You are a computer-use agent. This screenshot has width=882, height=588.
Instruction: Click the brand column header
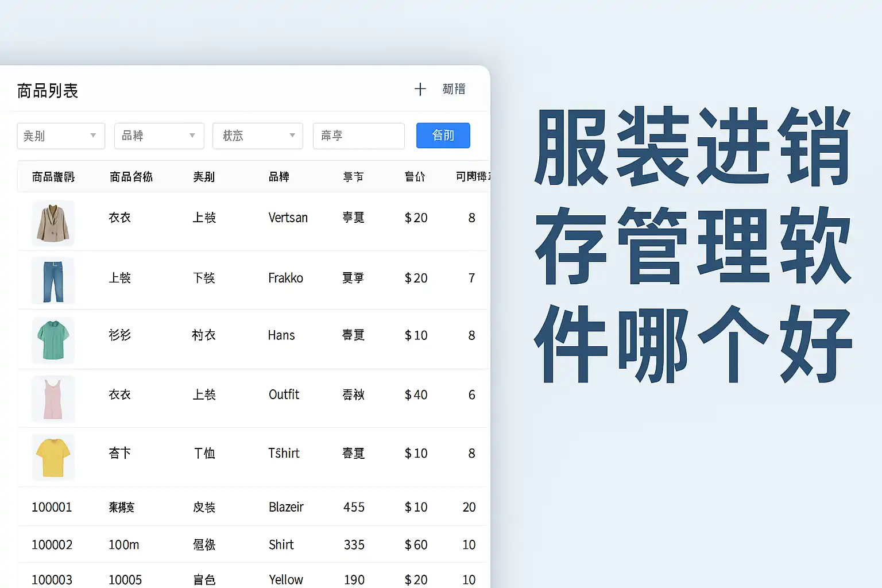point(279,177)
